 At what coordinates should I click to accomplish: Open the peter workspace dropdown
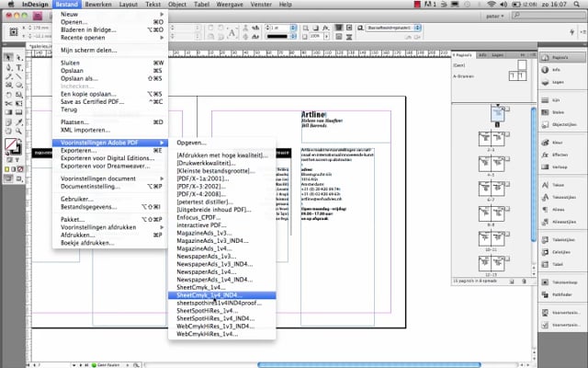495,16
